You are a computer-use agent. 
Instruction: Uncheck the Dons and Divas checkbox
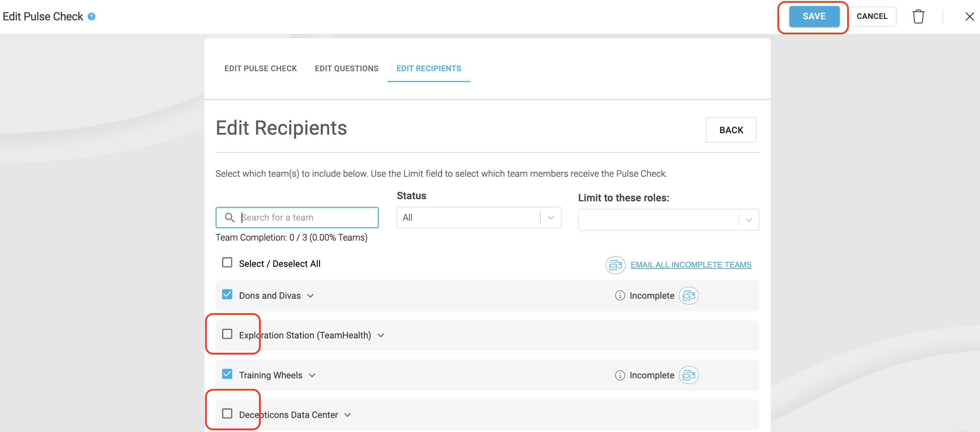click(x=227, y=295)
